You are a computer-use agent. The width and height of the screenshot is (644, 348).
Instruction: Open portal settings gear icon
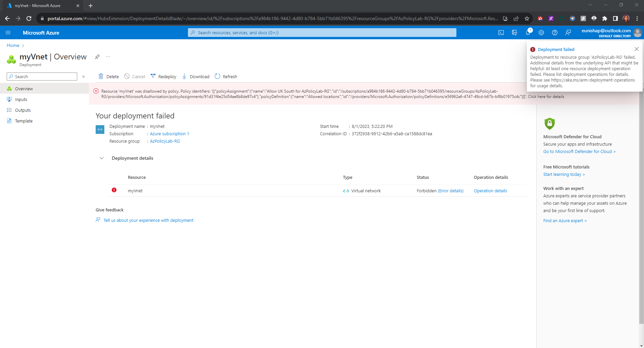click(x=541, y=33)
